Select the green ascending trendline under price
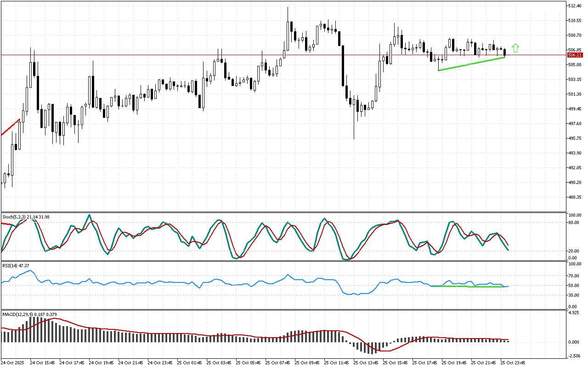Screen dimensions: 588x368 [x=471, y=63]
